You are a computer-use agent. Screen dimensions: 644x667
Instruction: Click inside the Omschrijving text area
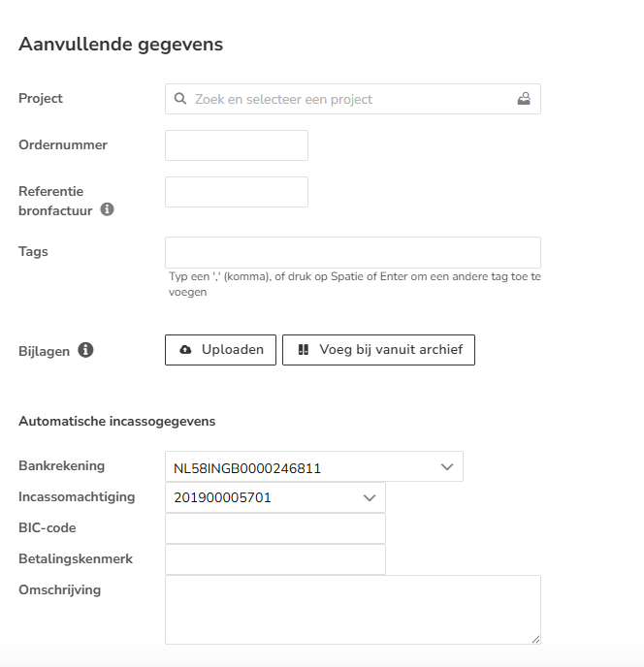(352, 609)
